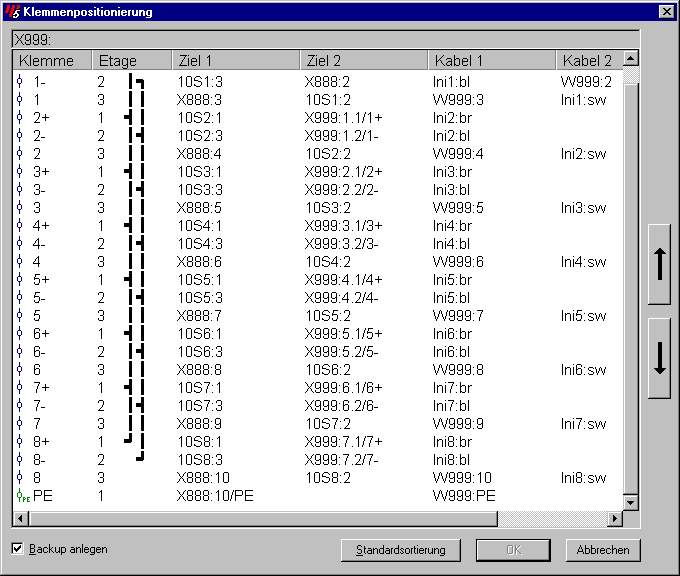This screenshot has width=680, height=576.
Task: Select cell X999:7.2/7- in Ziel 2
Action: 341,460
